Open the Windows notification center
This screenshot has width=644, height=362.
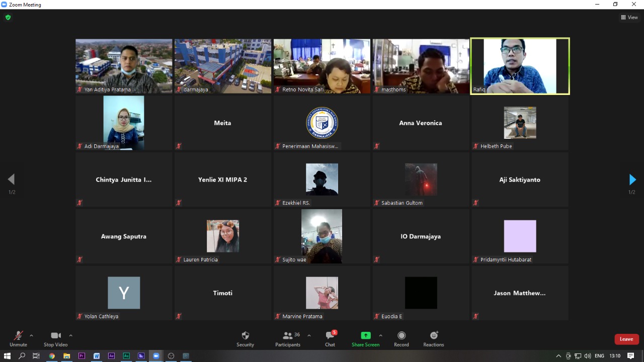coord(631,356)
